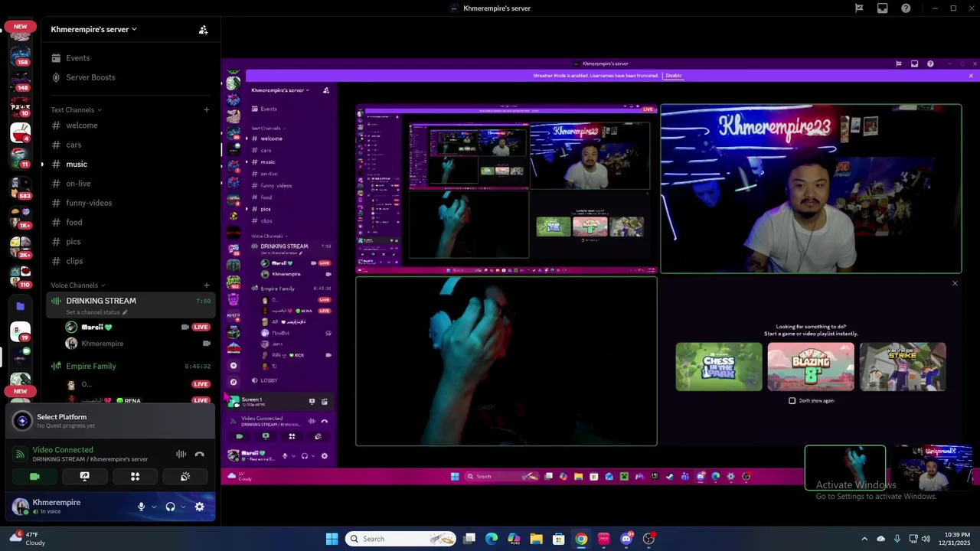Screen dimensions: 980x551
Task: Open OBS Studio from the taskbar
Action: coord(648,539)
